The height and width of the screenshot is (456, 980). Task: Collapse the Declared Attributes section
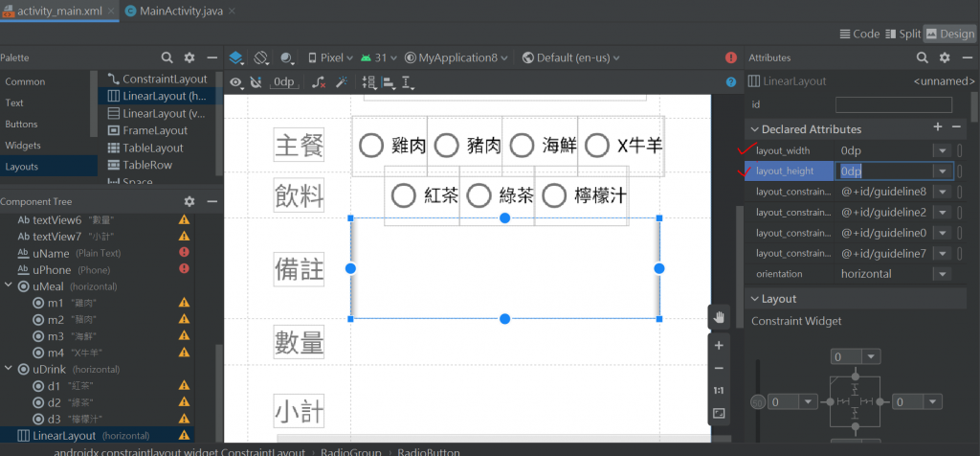754,129
